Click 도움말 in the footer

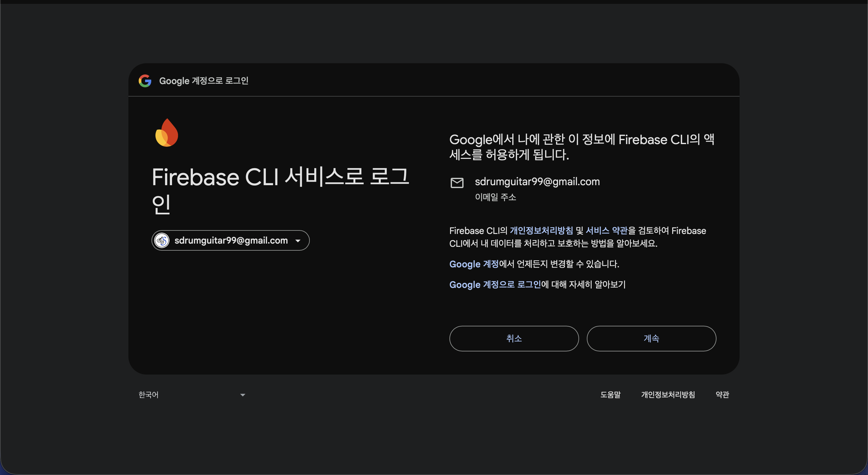pyautogui.click(x=610, y=395)
